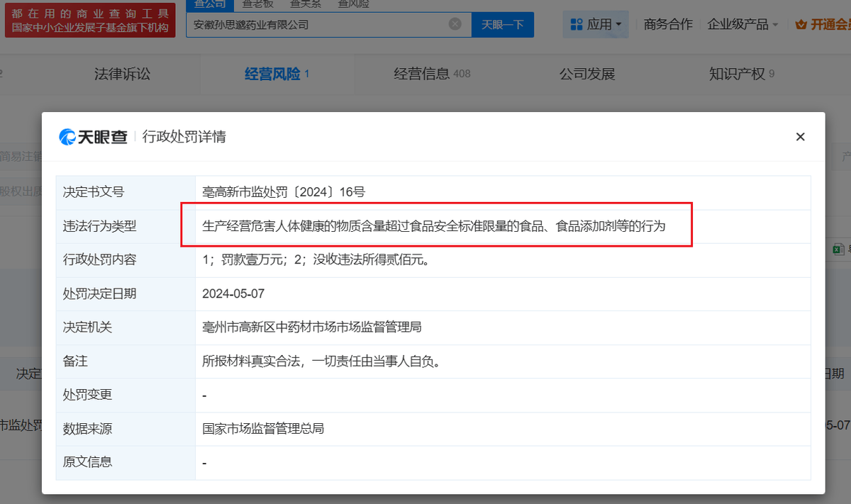The width and height of the screenshot is (851, 504).
Task: Expand the 企业级产品 dropdown
Action: pos(740,23)
